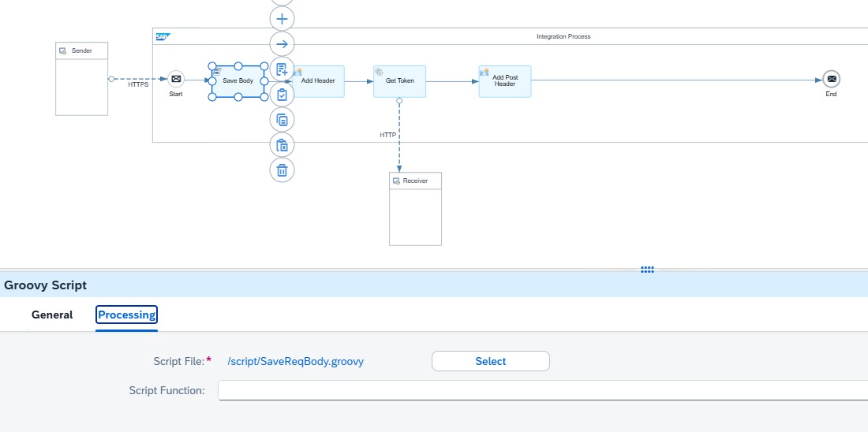
Task: Open the /script/SaveReqBody.groovy link
Action: tap(295, 361)
